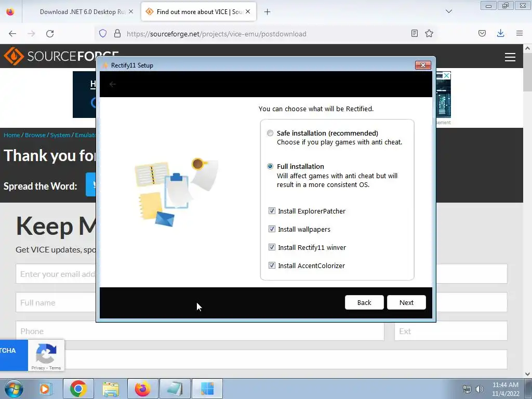This screenshot has height=399, width=532.
Task: Open media player taskbar icon
Action: coord(45,389)
